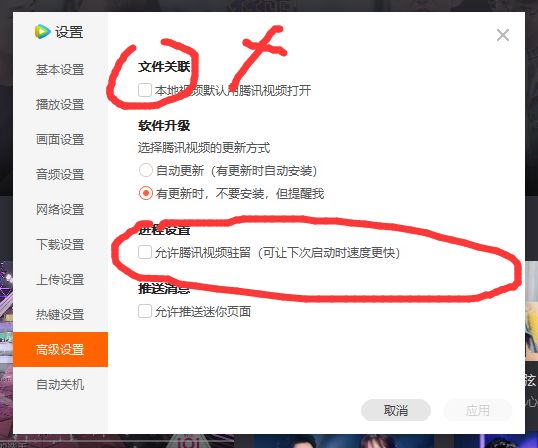Open 播放设置 section
Image resolution: width=538 pixels, height=448 pixels.
pyautogui.click(x=60, y=105)
